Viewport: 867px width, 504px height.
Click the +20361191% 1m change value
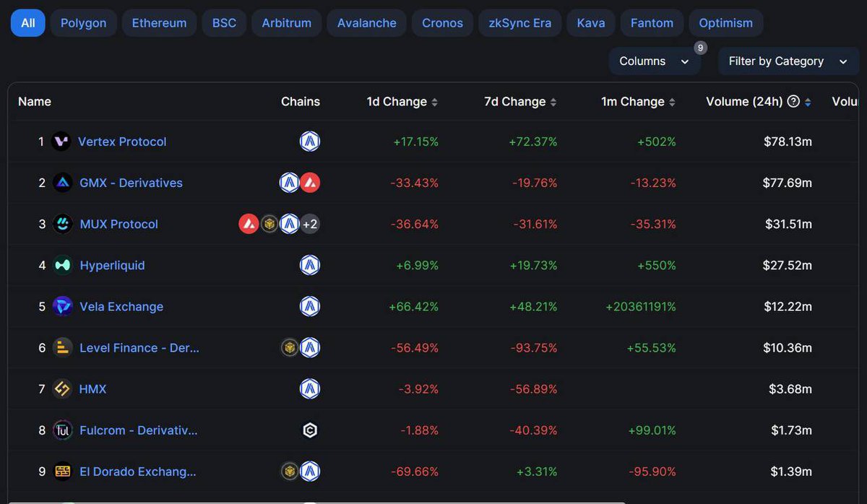pos(641,307)
